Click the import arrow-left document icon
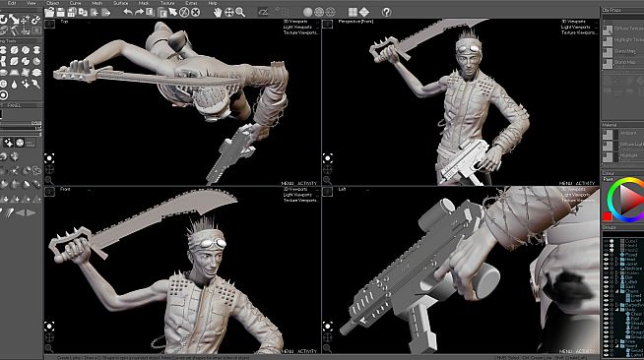Image resolution: width=644 pixels, height=360 pixels. pyautogui.click(x=95, y=13)
